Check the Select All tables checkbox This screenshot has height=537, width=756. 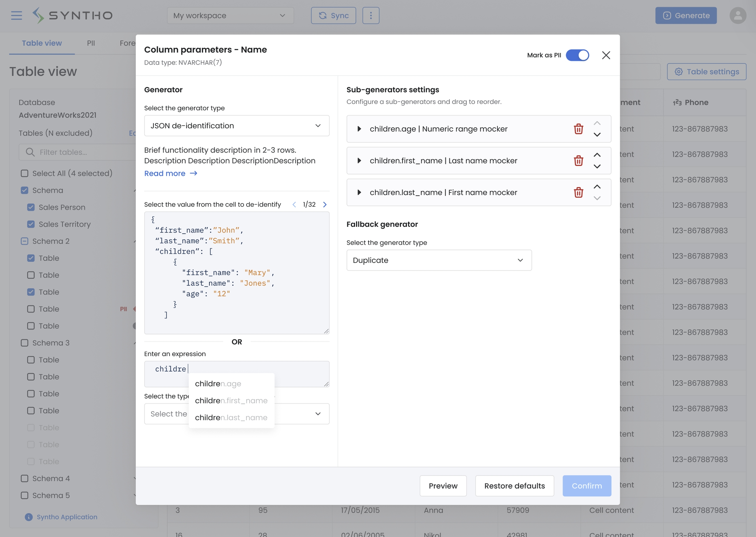[x=25, y=174]
